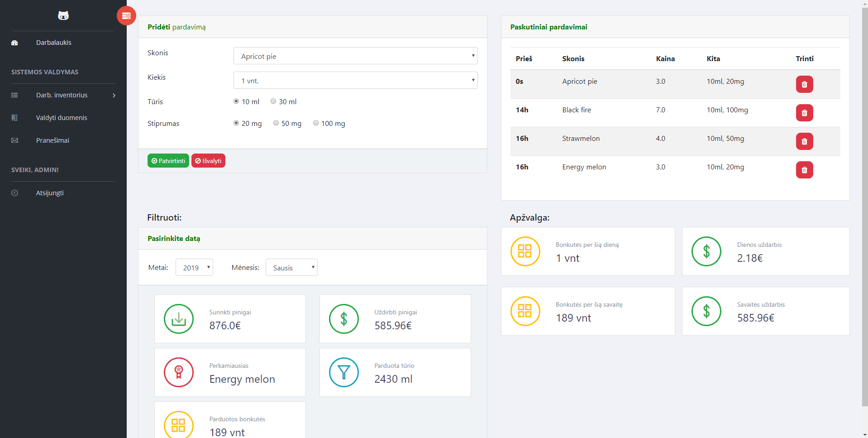Click the page's vertical scrollbar

pos(865,206)
